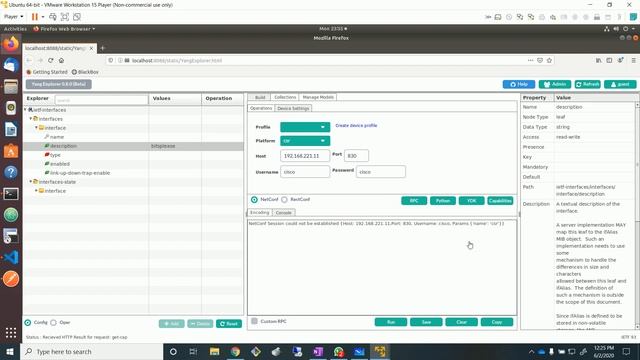The height and width of the screenshot is (360, 640).
Task: Open the Platform dropdown
Action: [x=305, y=141]
